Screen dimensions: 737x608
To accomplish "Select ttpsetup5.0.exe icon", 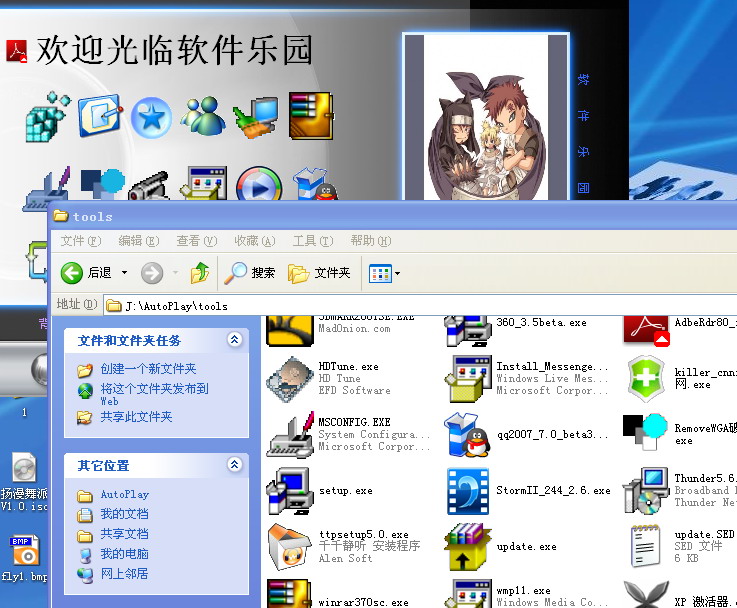I will tap(290, 547).
